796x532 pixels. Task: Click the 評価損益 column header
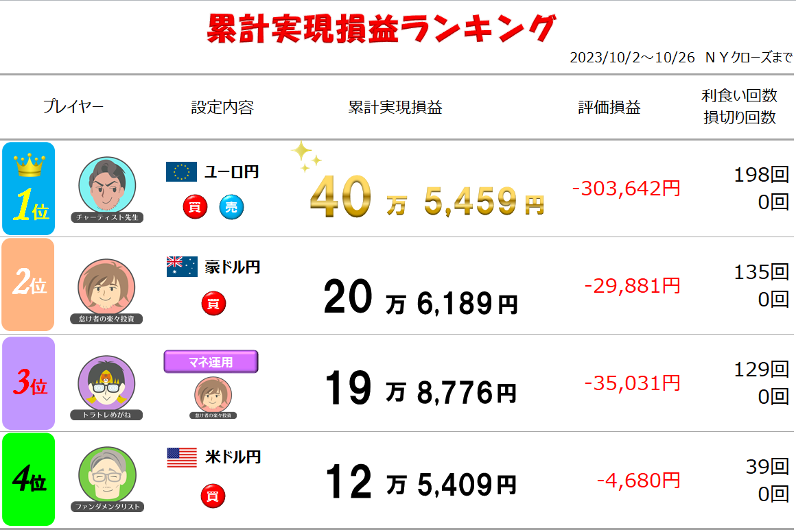[609, 107]
